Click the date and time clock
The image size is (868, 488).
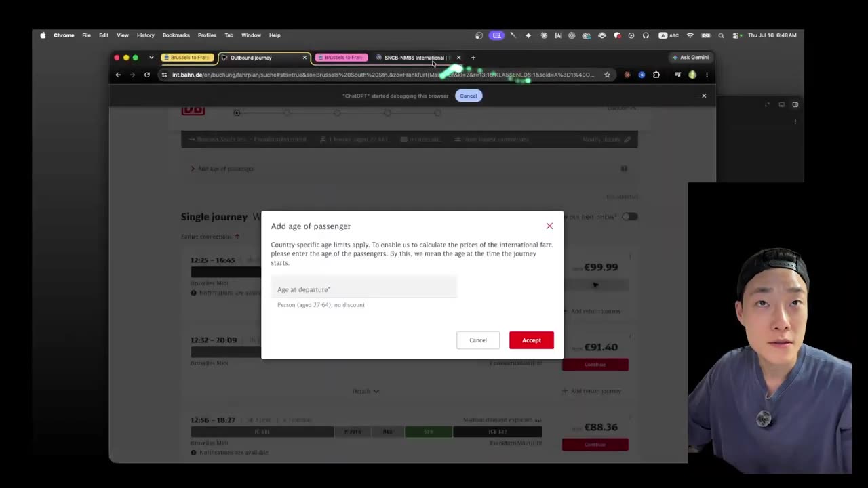pos(772,35)
